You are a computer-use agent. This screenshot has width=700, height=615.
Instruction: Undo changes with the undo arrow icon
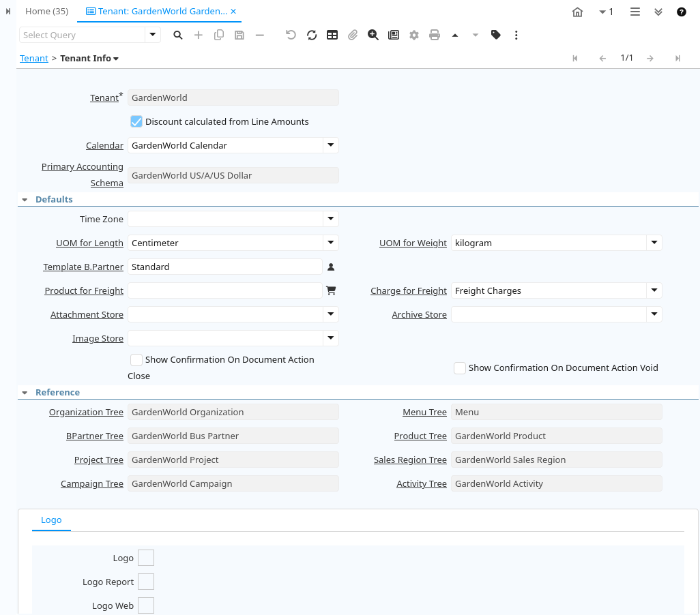291,35
